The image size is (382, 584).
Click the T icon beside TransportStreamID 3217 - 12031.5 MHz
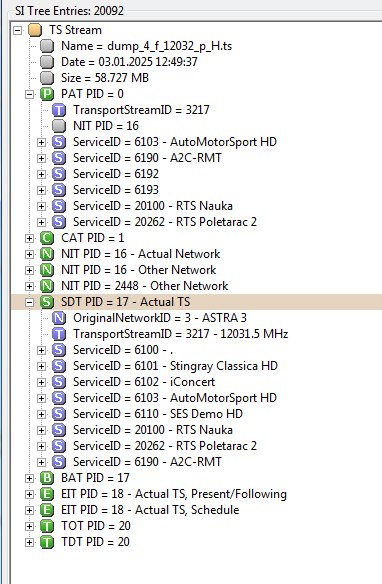pyautogui.click(x=59, y=334)
